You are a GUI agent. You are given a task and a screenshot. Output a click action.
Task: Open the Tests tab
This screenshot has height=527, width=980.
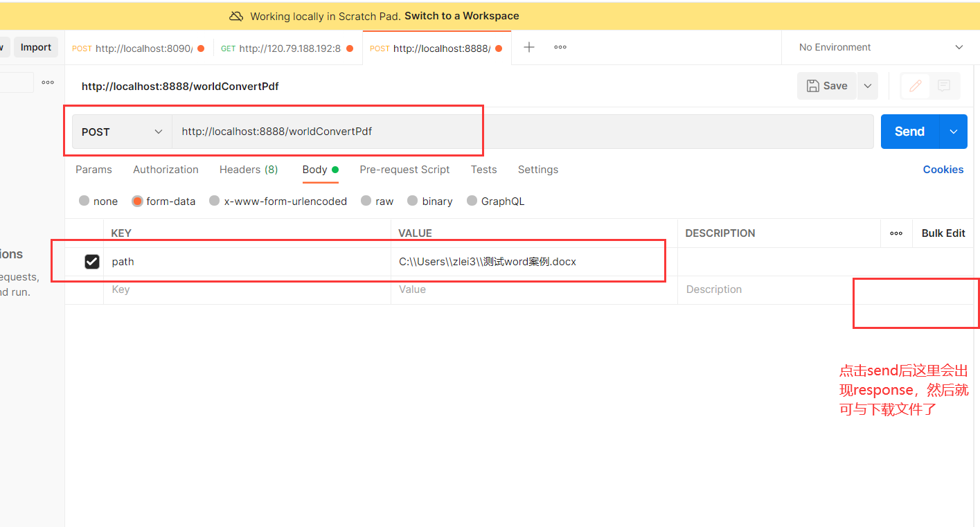click(x=483, y=170)
